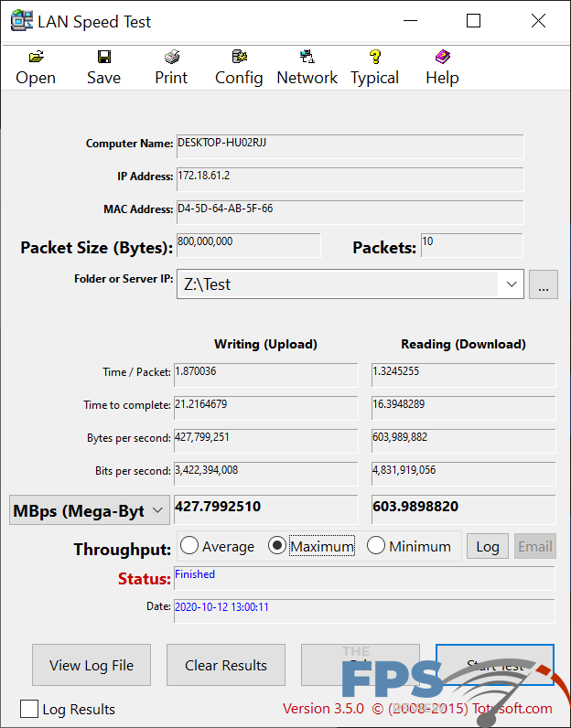This screenshot has width=571, height=728.
Task: Click the Reading (Download) column header
Action: coord(463,345)
